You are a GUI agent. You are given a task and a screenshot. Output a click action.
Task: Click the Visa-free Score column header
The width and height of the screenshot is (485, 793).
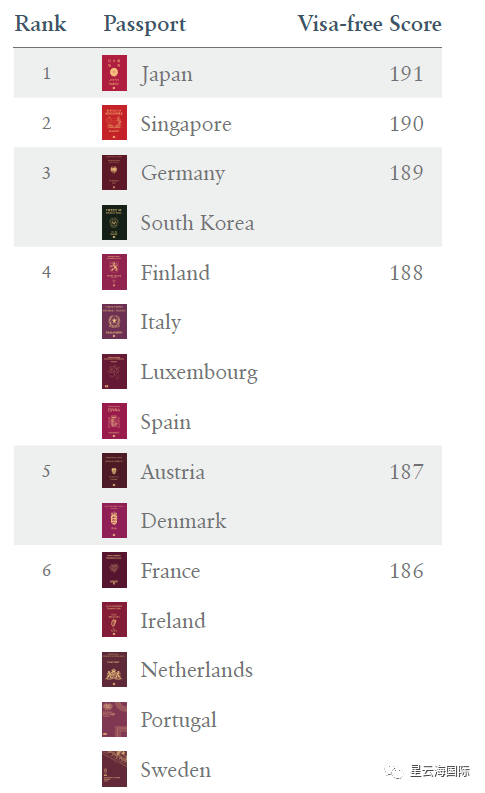[370, 24]
